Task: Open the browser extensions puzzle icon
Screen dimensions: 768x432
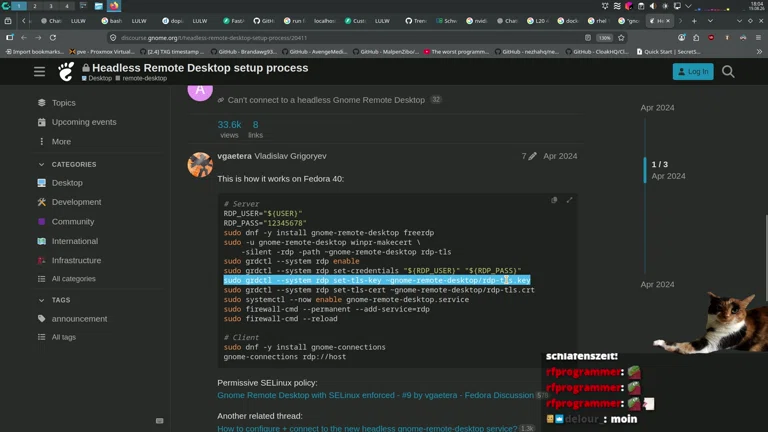Action: tap(696, 38)
